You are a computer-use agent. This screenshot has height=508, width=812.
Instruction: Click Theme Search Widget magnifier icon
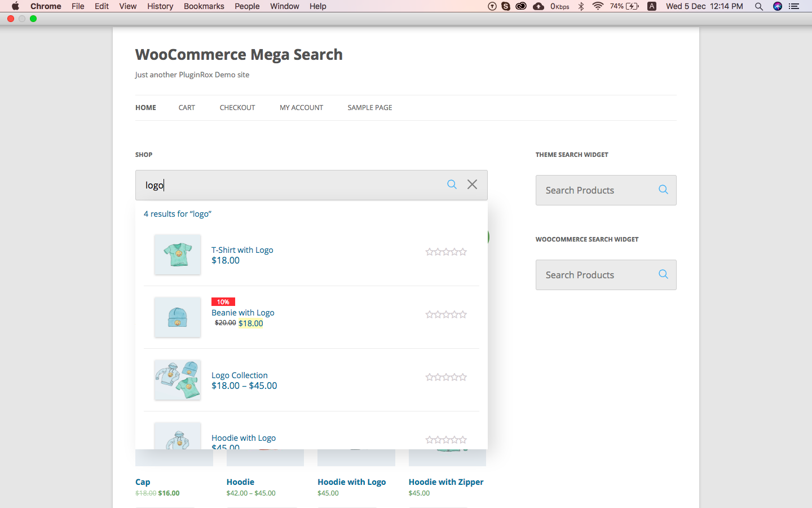[x=663, y=190]
